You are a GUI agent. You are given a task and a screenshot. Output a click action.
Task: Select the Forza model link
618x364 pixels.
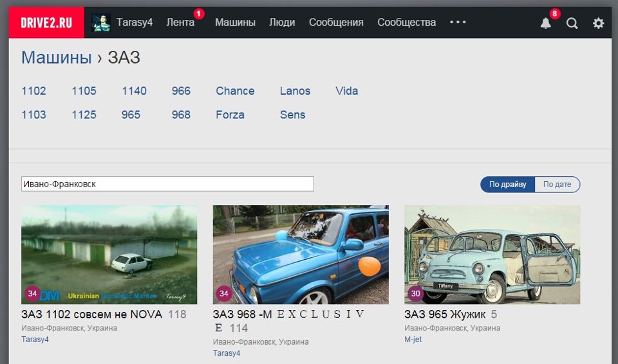click(230, 114)
